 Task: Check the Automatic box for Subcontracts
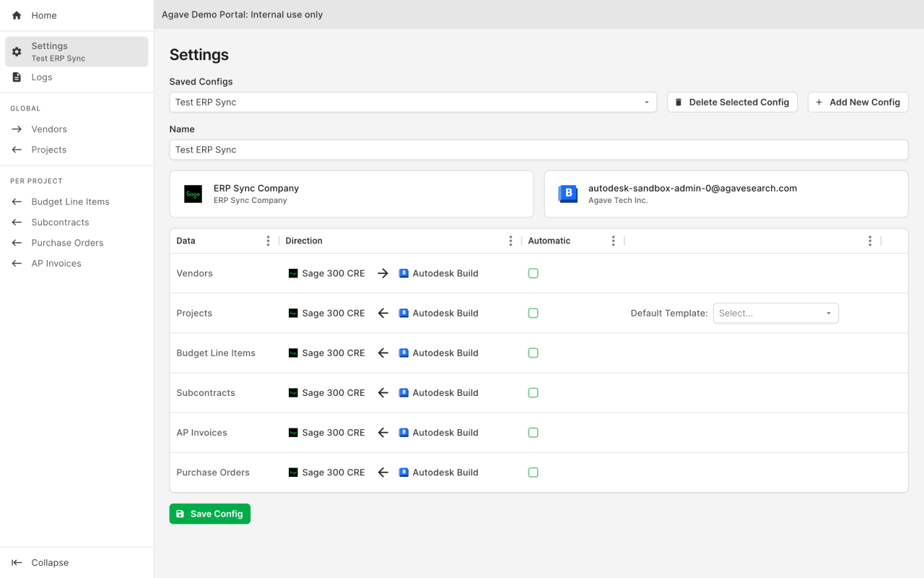(x=533, y=392)
